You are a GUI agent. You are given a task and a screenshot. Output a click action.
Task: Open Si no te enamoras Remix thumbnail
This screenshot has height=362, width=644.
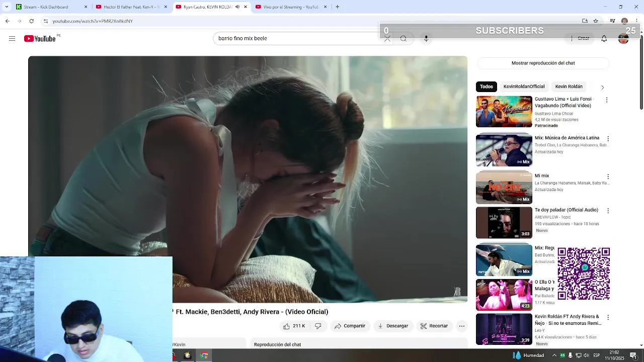pyautogui.click(x=504, y=329)
